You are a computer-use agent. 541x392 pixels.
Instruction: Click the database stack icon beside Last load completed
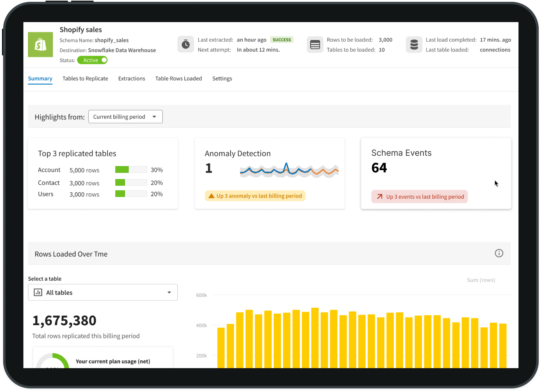(x=414, y=45)
